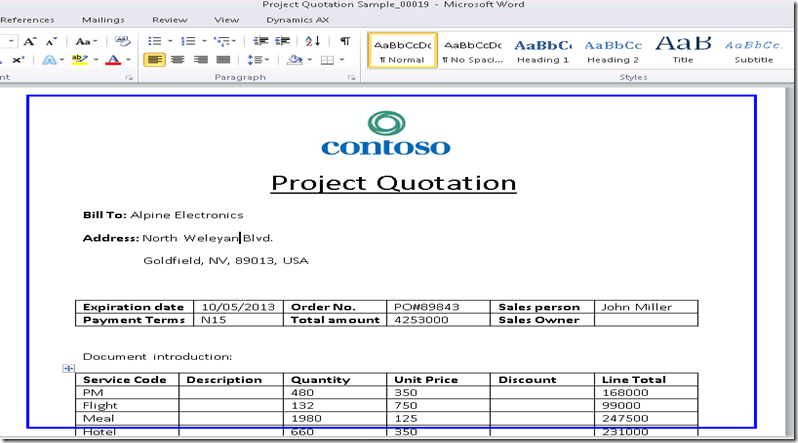This screenshot has height=443, width=798.
Task: Open font color dropdown arrow
Action: [128, 60]
